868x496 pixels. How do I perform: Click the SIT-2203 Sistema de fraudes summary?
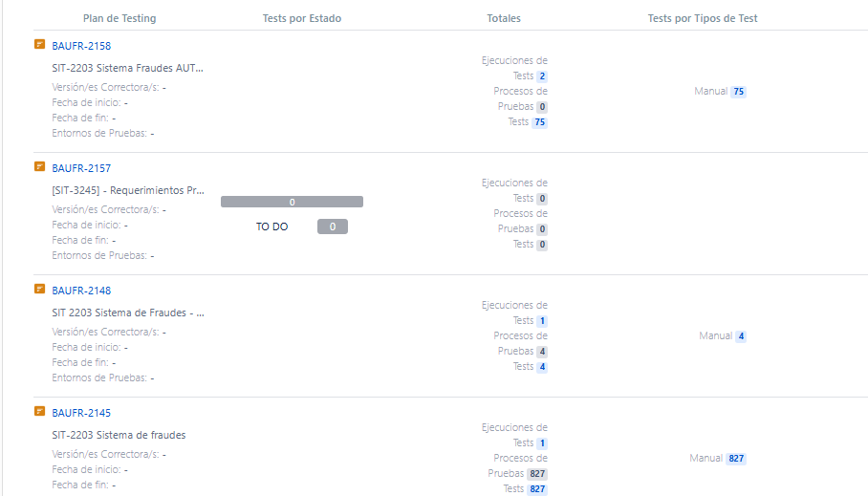pyautogui.click(x=119, y=435)
